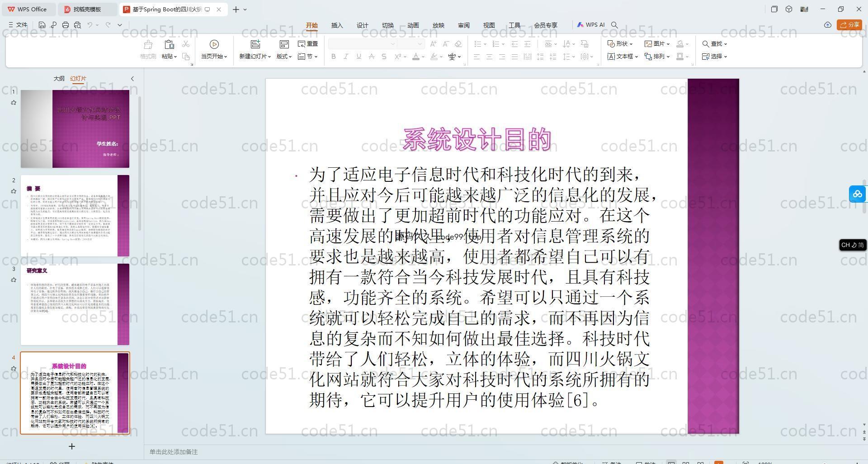Screen dimensions: 868x464
Task: Click the Increase Indent icon
Action: (x=527, y=44)
